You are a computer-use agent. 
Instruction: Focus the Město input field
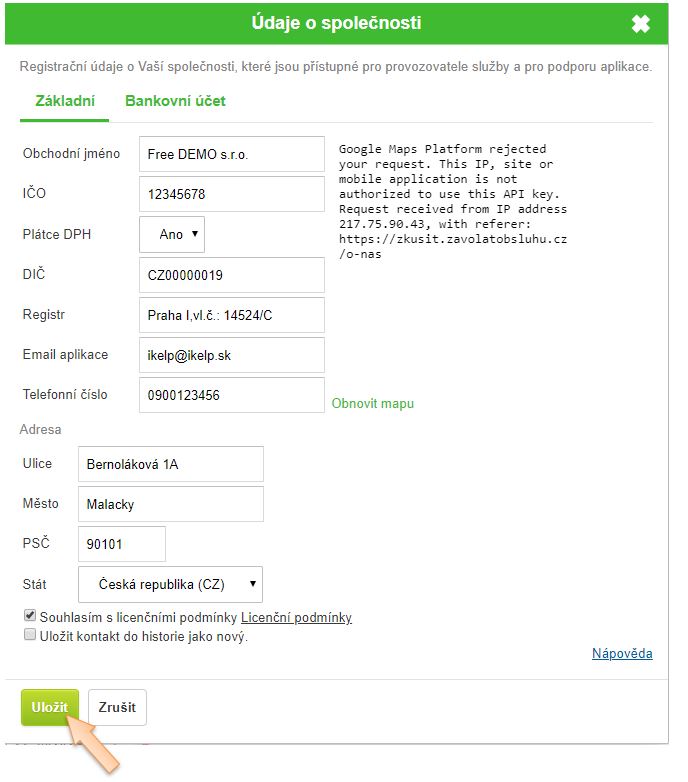point(170,504)
